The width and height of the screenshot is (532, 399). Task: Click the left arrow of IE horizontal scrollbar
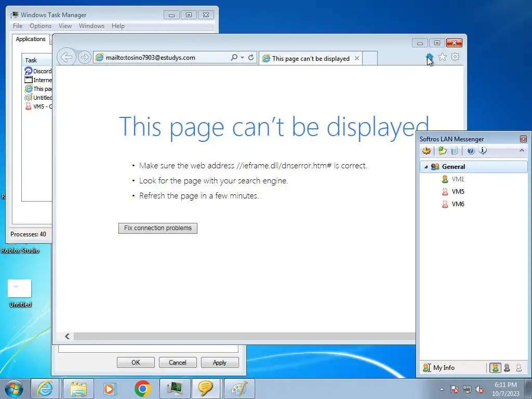pos(67,336)
